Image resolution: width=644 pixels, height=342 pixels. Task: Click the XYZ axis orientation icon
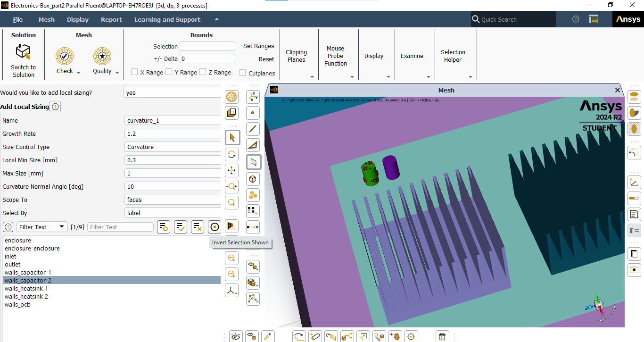253,97
